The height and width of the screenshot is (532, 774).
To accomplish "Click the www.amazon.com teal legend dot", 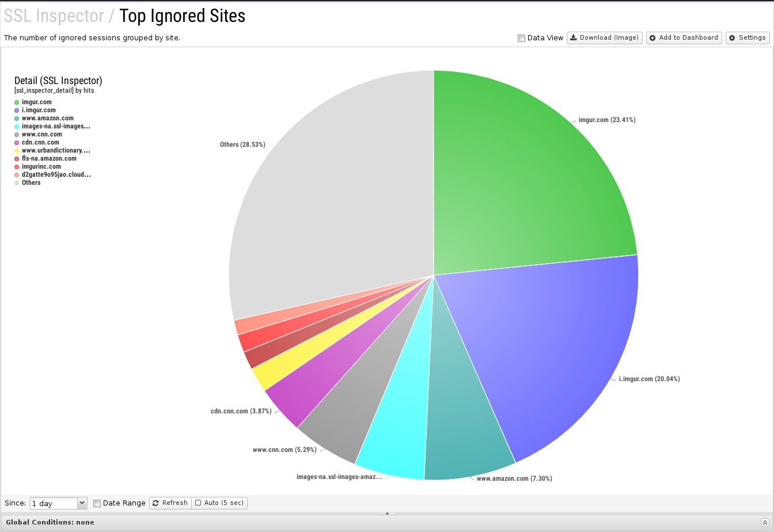I will point(17,119).
